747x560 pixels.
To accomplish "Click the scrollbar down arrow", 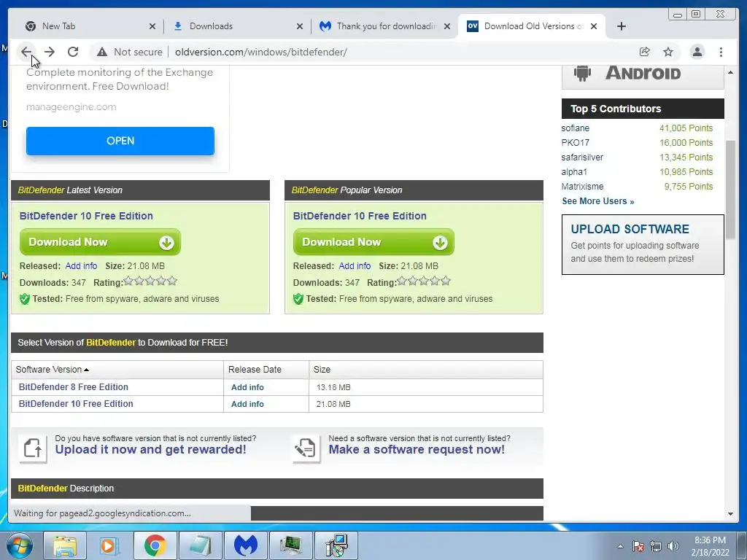I will click(x=730, y=514).
